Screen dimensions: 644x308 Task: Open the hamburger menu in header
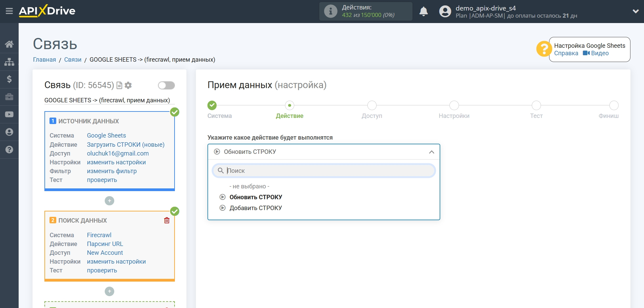(x=9, y=11)
